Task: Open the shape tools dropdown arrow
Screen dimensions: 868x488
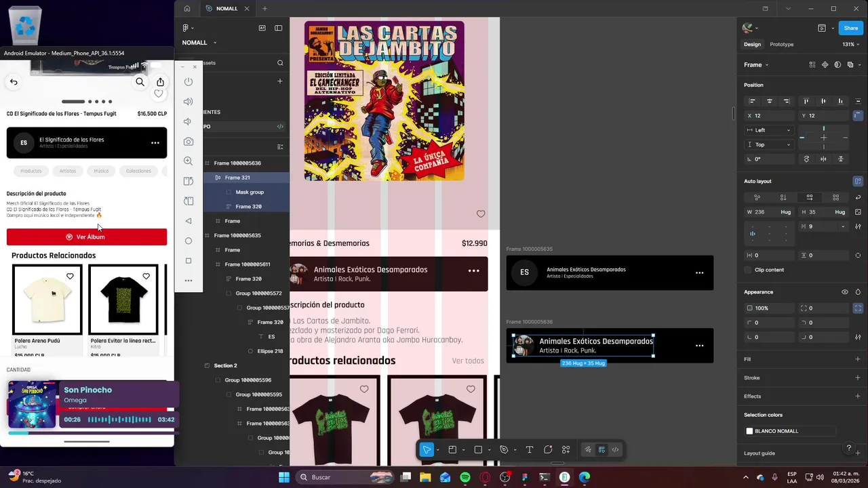Action: click(x=489, y=450)
